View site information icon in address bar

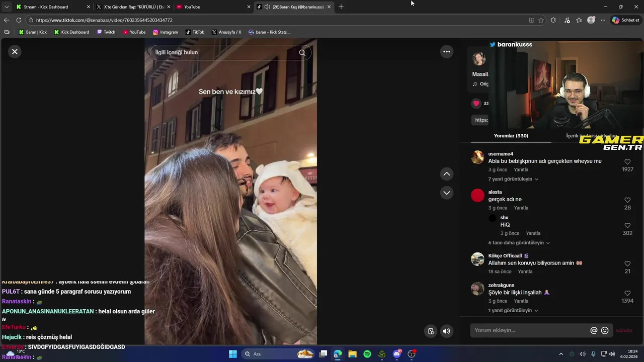coord(31,20)
